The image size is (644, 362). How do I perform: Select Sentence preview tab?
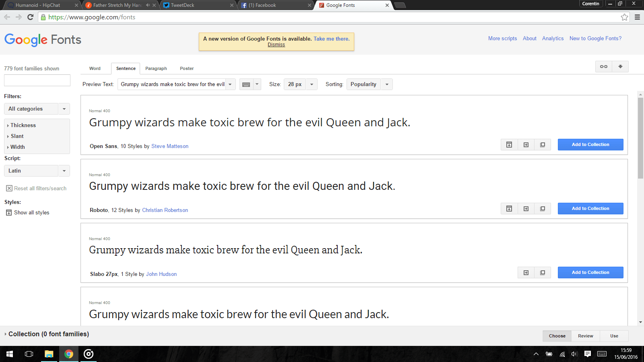point(126,68)
